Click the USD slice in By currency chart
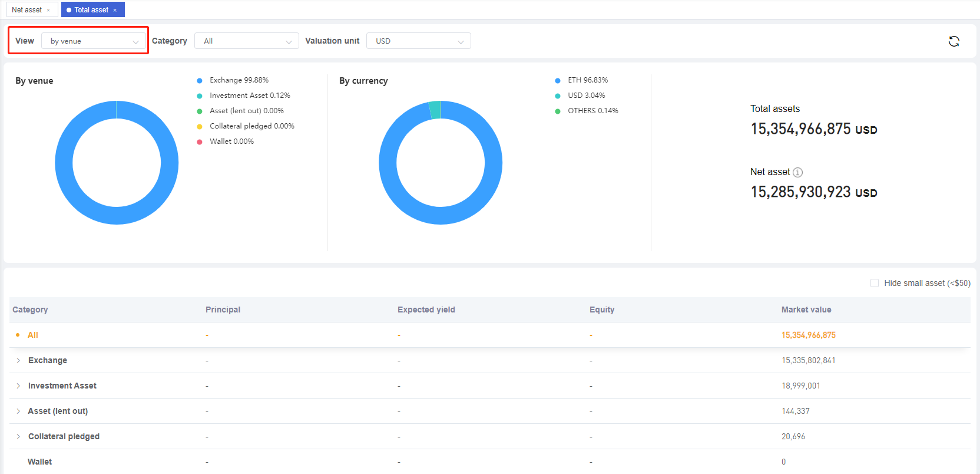The image size is (980, 474). coord(435,110)
